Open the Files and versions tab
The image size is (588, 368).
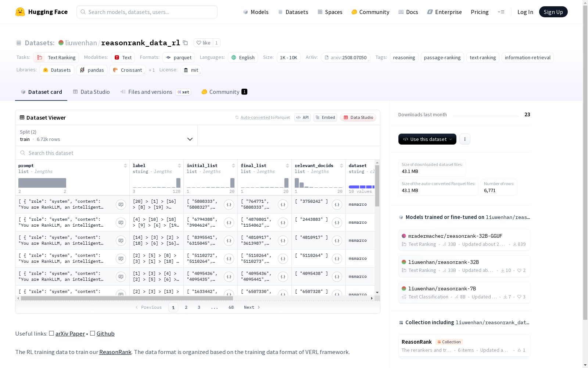(155, 92)
